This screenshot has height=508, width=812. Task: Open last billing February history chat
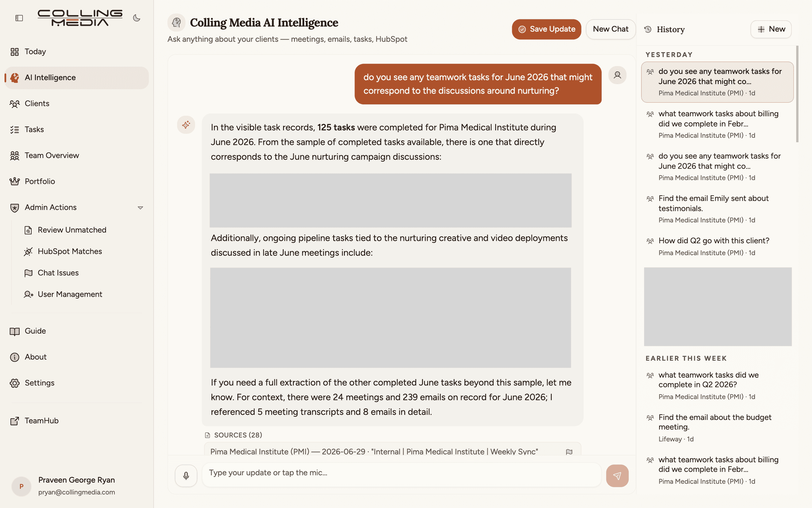(717, 470)
